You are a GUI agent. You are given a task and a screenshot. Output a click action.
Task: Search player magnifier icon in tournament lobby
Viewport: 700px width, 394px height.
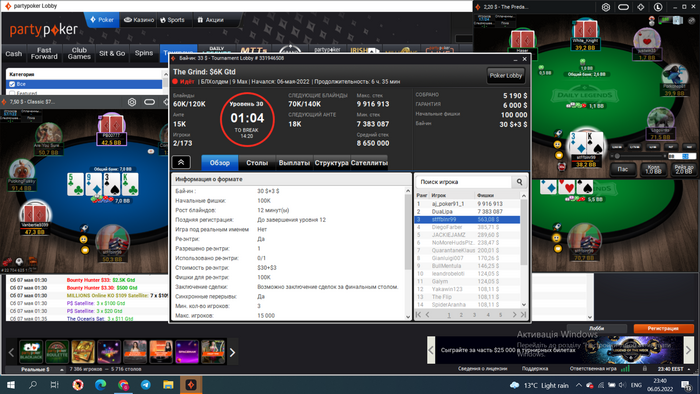click(x=520, y=182)
